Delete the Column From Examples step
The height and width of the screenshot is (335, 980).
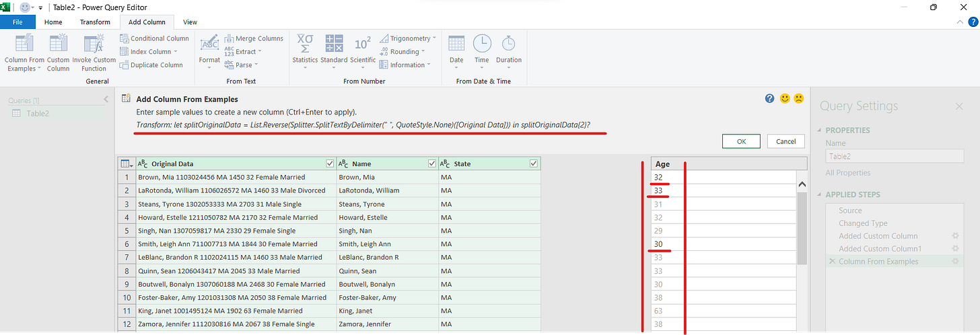tap(833, 262)
